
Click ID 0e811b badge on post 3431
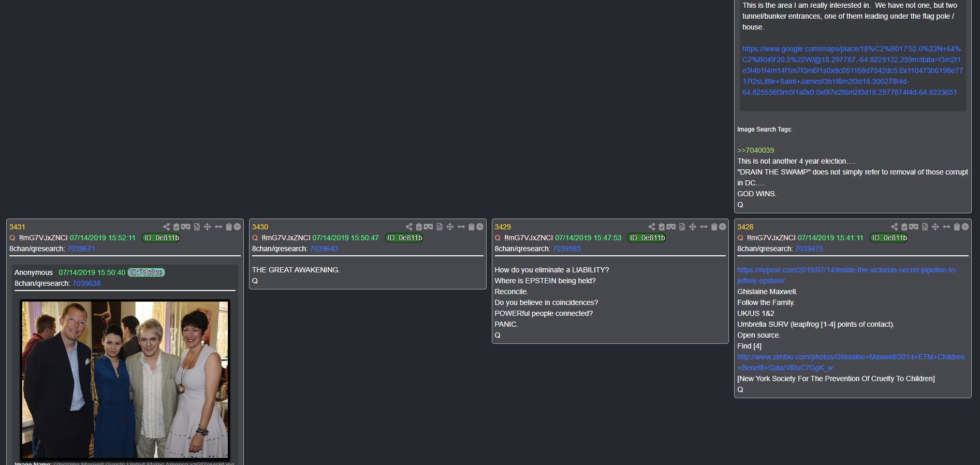tap(161, 238)
